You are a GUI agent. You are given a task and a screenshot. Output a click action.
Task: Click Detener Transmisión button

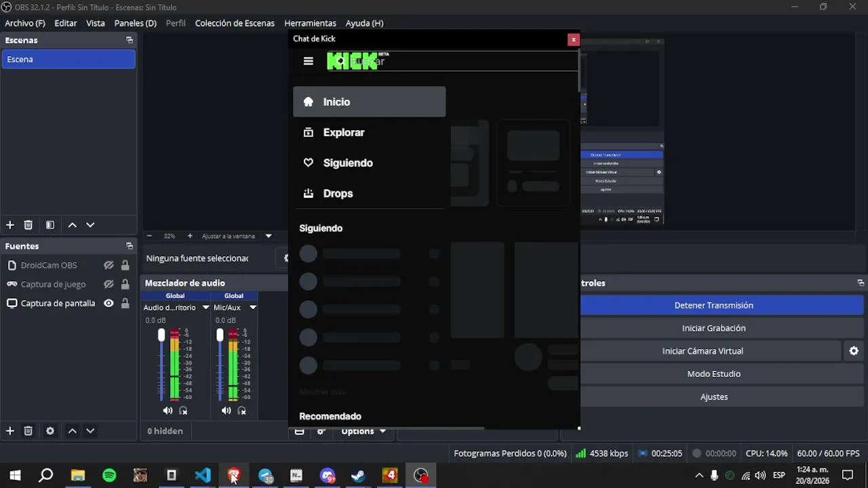[x=713, y=305]
